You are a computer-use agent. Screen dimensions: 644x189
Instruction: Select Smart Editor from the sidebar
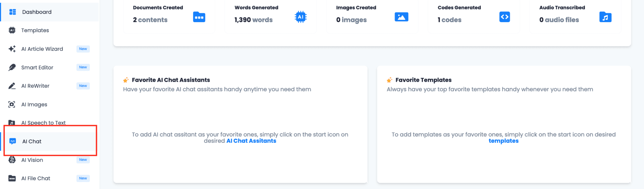point(37,67)
